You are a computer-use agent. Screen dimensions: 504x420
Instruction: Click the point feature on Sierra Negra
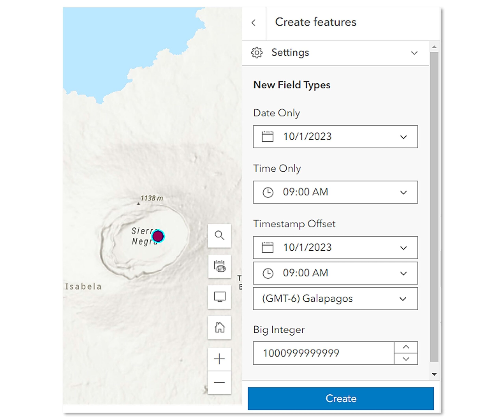pos(158,236)
